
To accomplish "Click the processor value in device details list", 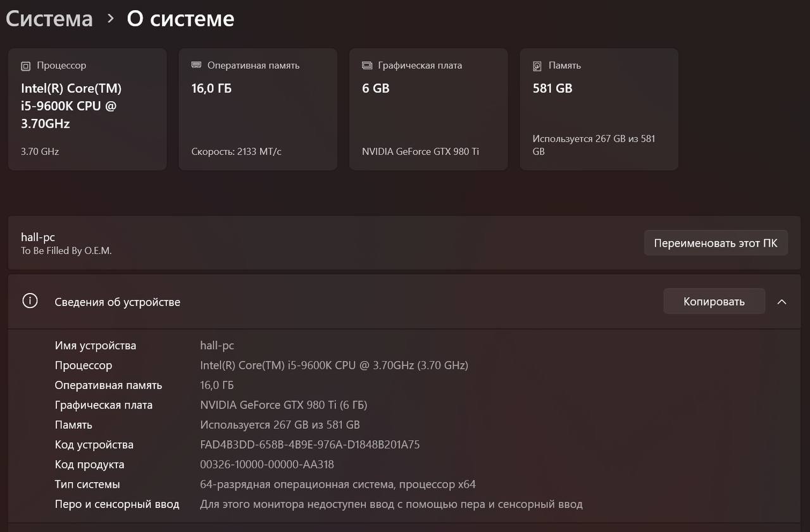I will coord(334,366).
